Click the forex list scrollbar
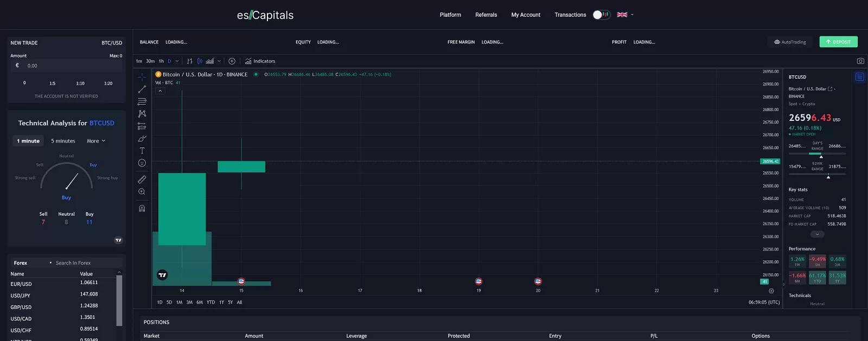The width and height of the screenshot is (868, 341). 119,301
